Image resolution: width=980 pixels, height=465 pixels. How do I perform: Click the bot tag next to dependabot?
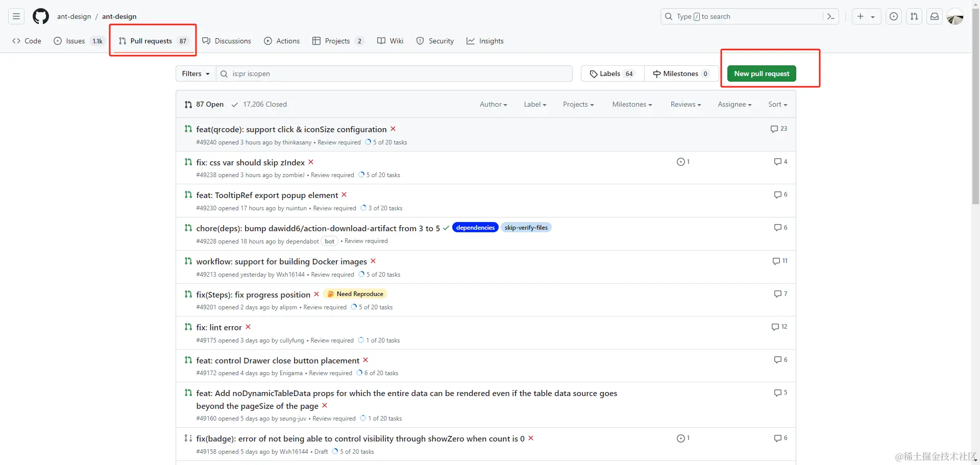click(330, 241)
